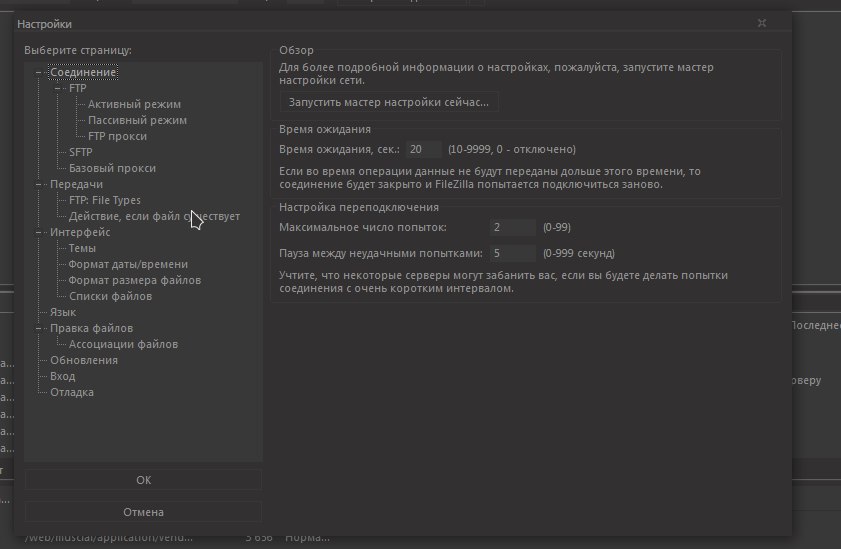
Task: Select Базовый прокси page
Action: point(112,168)
